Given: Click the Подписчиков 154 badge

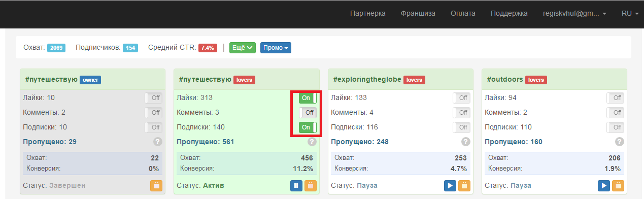Looking at the screenshot, I should tap(130, 48).
